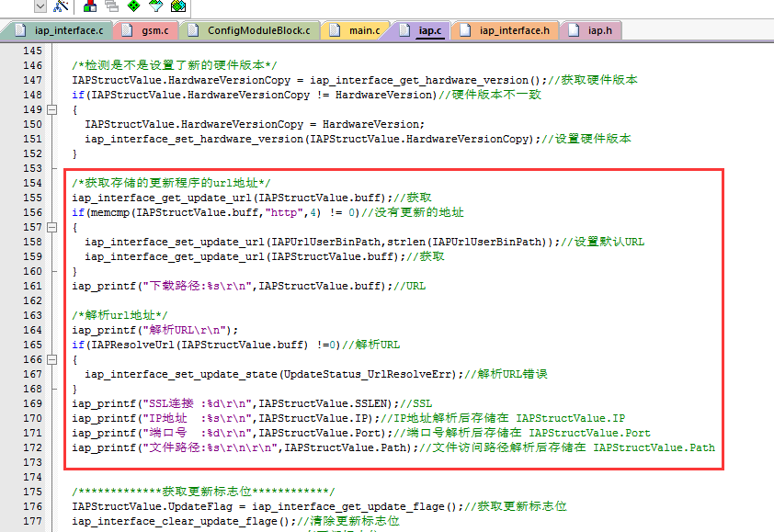Click line number 147 in the gutter
The width and height of the screenshot is (774, 532).
(32, 80)
